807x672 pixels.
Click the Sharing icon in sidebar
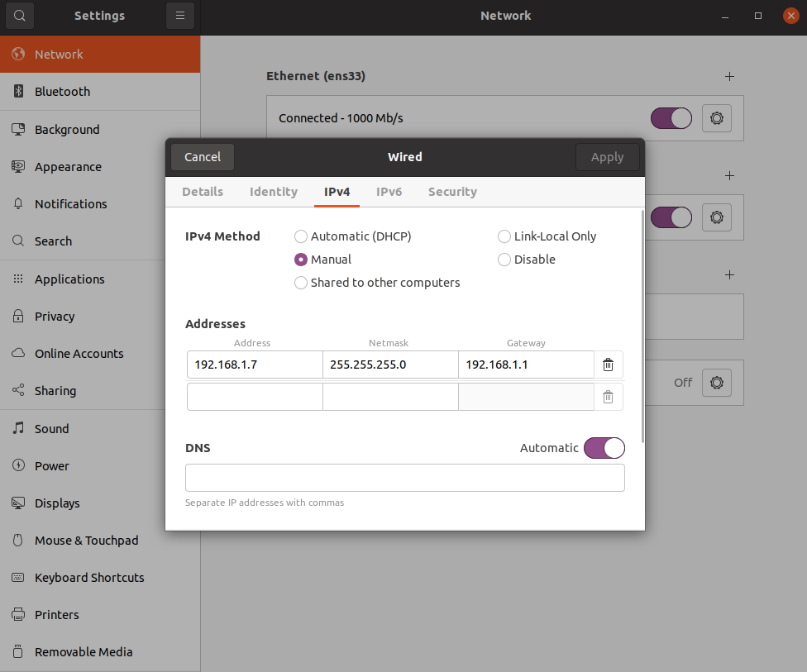(18, 390)
